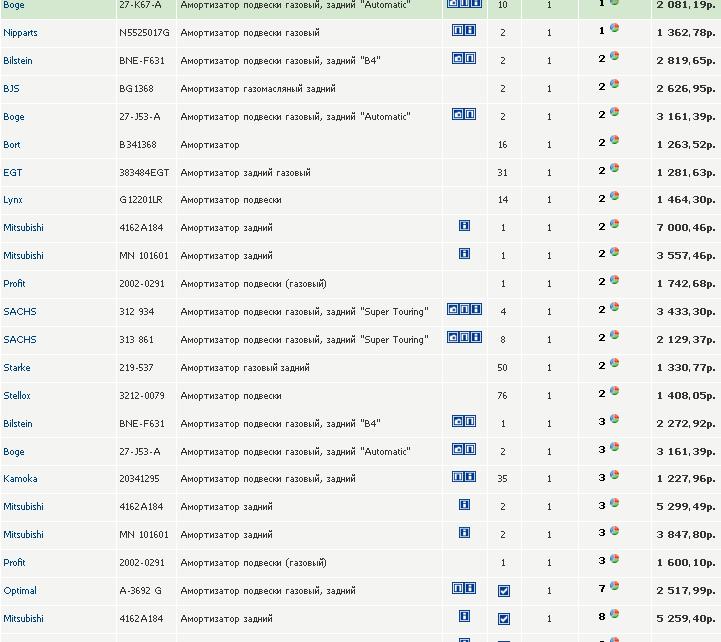Select article number N5525017G

pyautogui.click(x=144, y=33)
